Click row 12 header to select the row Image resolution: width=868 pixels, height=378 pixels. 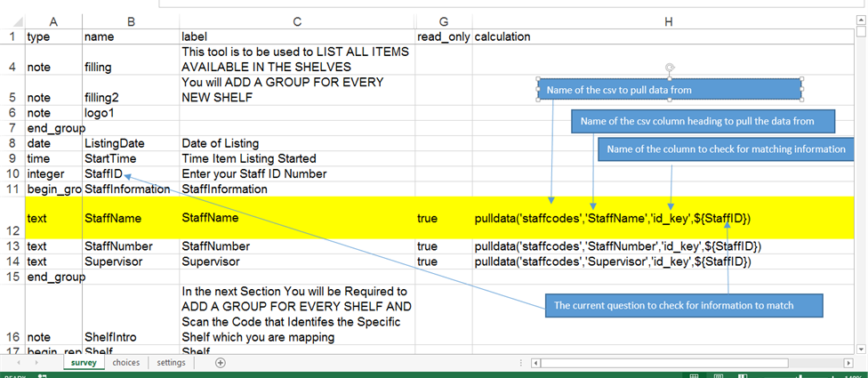point(12,218)
